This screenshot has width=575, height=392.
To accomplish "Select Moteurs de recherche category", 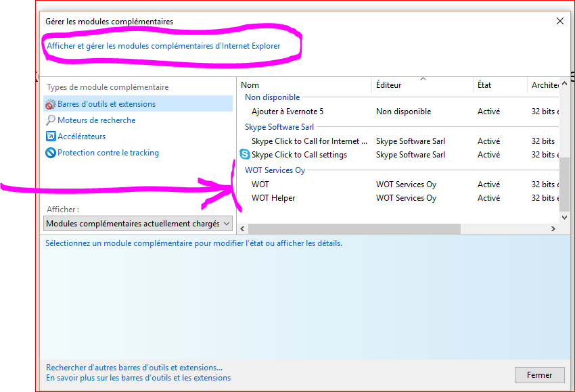I will point(97,120).
